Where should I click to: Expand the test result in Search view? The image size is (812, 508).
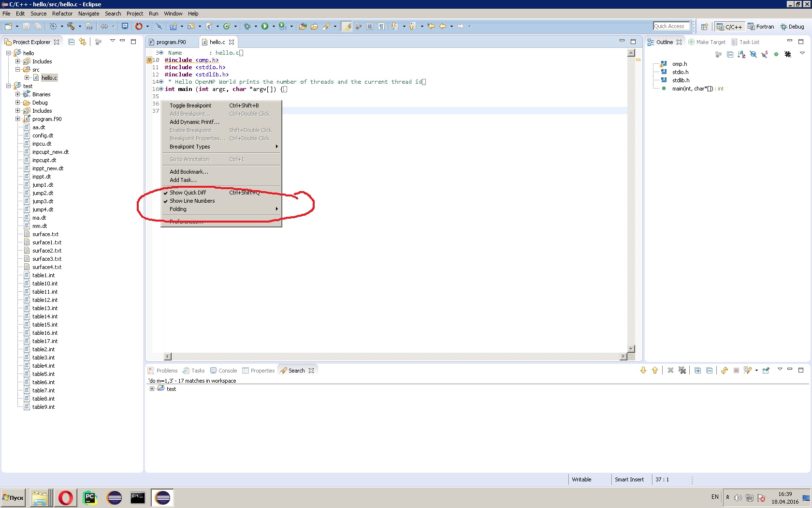click(x=152, y=389)
